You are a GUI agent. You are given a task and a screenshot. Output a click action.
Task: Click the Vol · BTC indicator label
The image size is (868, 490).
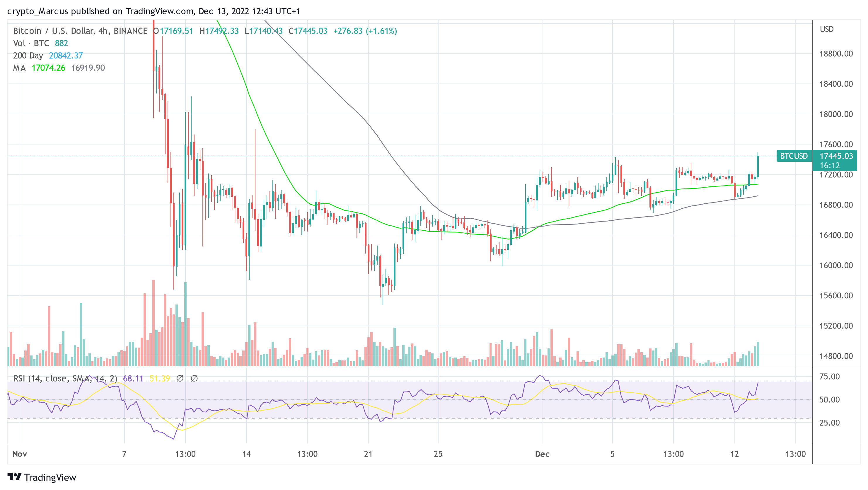click(x=31, y=43)
